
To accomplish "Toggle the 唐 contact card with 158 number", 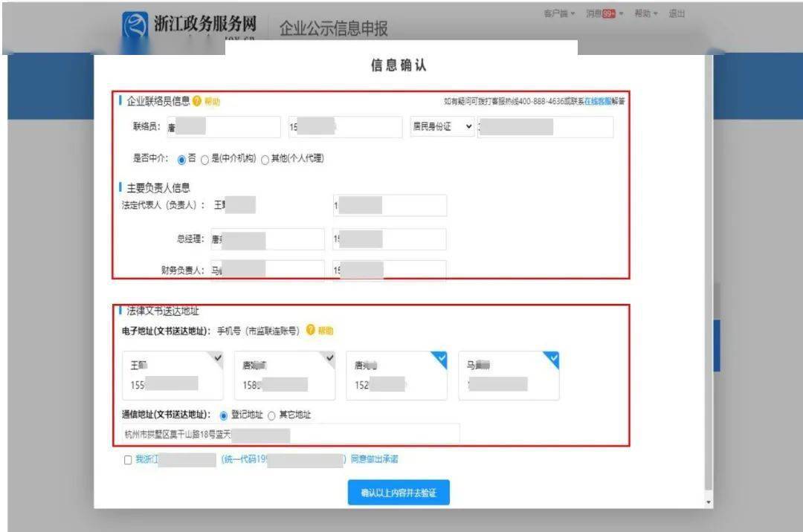I will (285, 375).
